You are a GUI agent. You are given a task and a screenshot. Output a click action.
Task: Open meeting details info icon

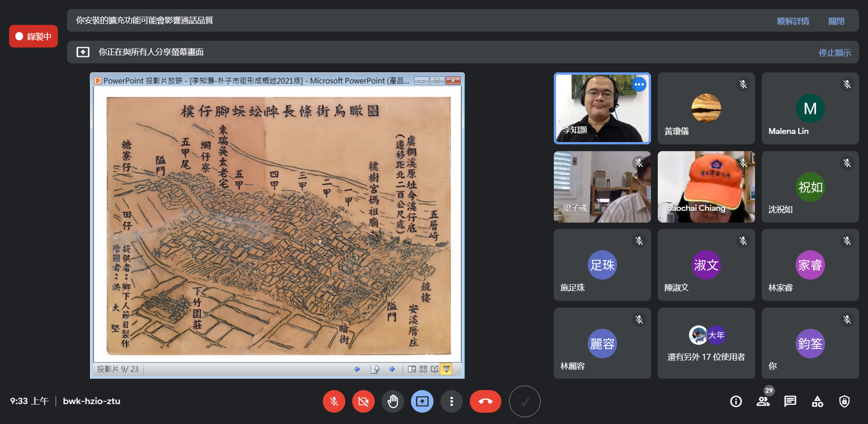click(736, 401)
